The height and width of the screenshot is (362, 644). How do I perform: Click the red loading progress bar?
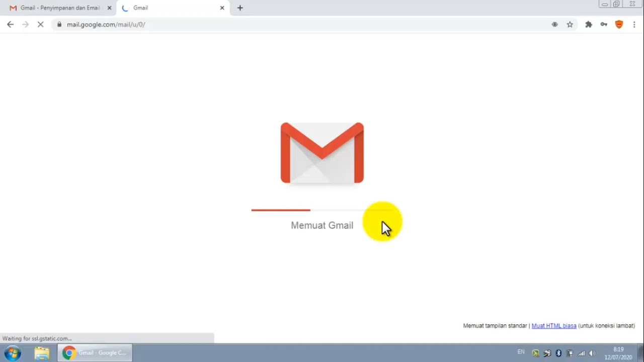coord(281,210)
